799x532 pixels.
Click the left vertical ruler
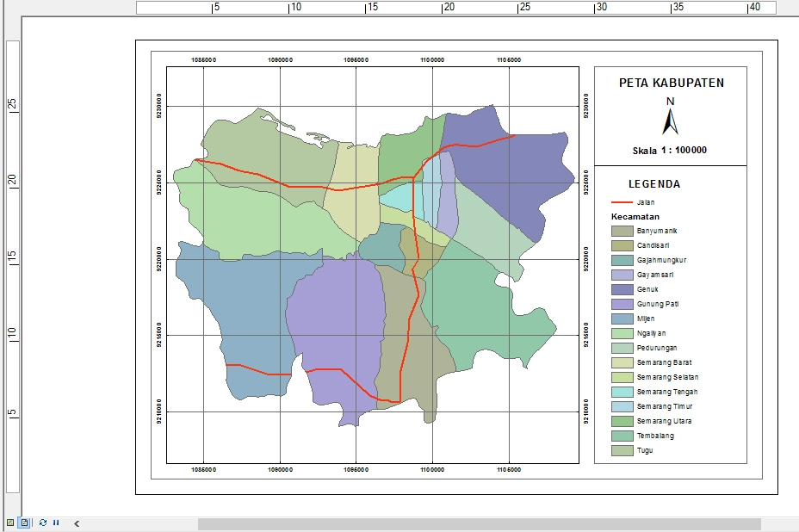[x=12, y=258]
